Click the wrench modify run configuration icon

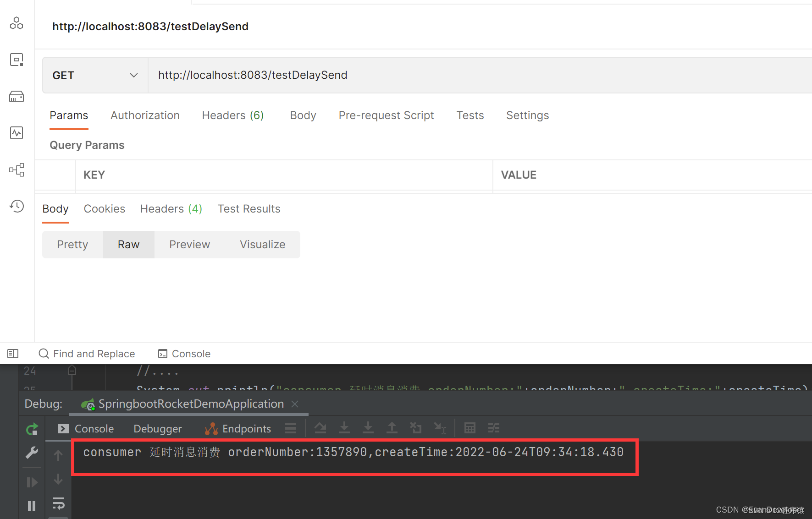point(32,453)
